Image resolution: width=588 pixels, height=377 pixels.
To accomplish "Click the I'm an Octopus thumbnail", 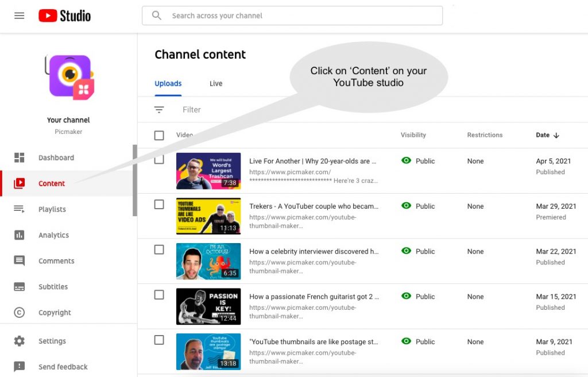I will click(208, 261).
